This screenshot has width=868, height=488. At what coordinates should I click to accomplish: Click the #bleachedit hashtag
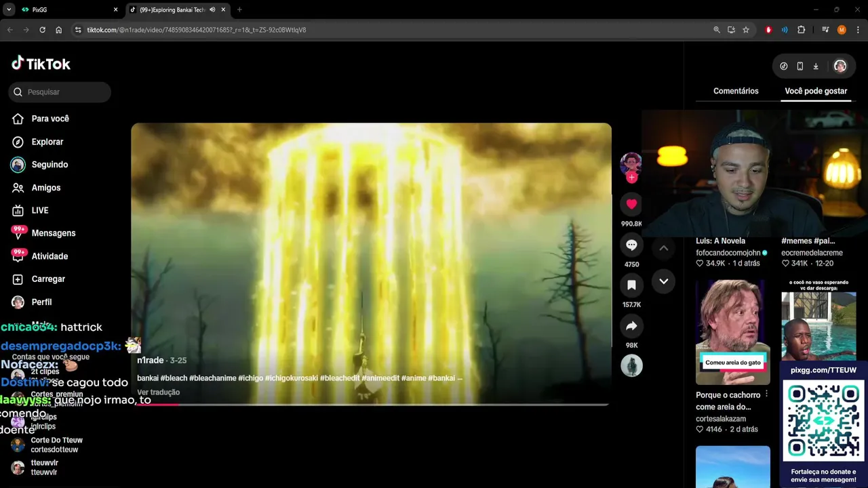[x=340, y=378]
